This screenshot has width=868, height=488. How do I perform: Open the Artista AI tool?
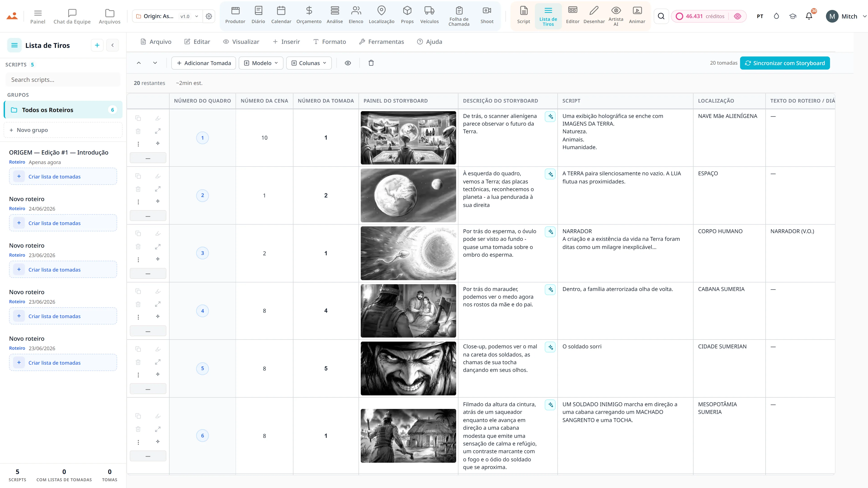coord(616,16)
